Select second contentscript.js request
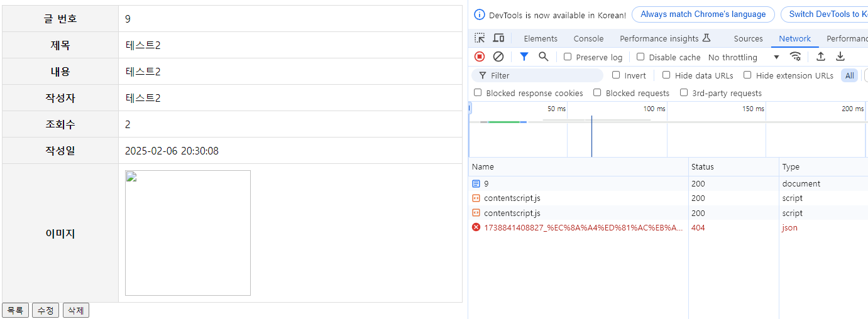The height and width of the screenshot is (319, 868). (668, 213)
